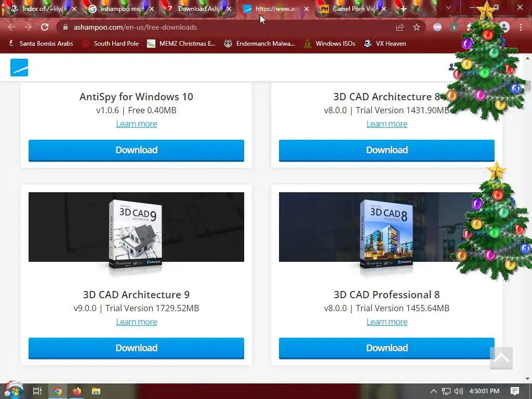Open the Windows Start button
532x399 pixels.
point(14,391)
